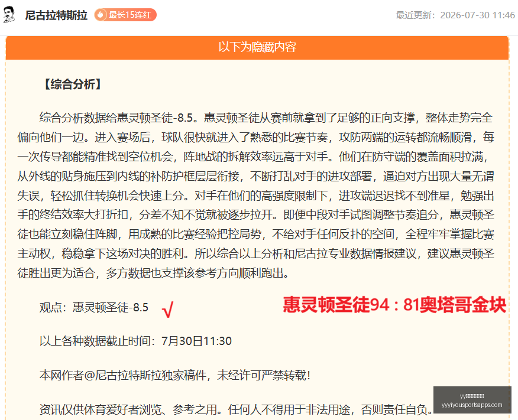The image size is (518, 420).
Task: Select the 最近更新 2026-07-30 11:46 timestamp
Action: tap(455, 15)
